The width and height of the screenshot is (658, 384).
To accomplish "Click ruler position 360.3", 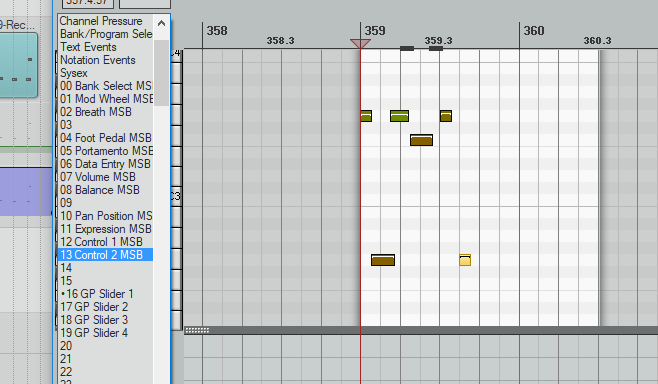I will (597, 41).
